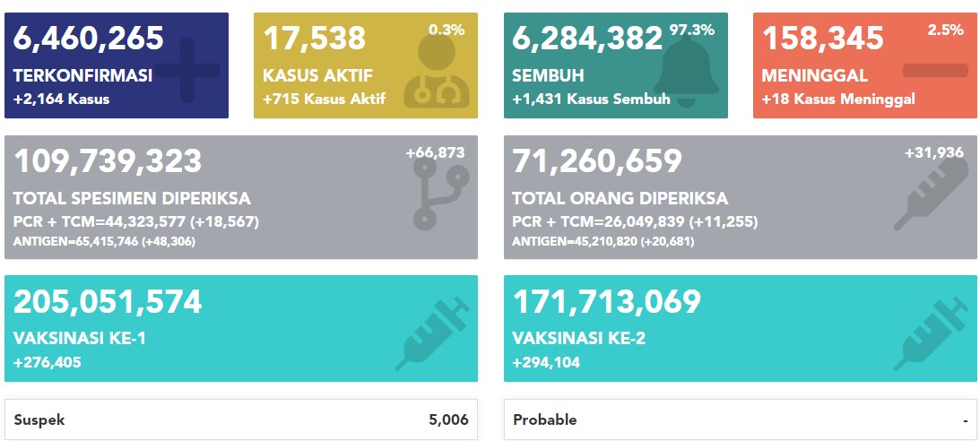Click the 17,538 Kasus Aktif number
Screen dimensions: 980x441
point(315,38)
